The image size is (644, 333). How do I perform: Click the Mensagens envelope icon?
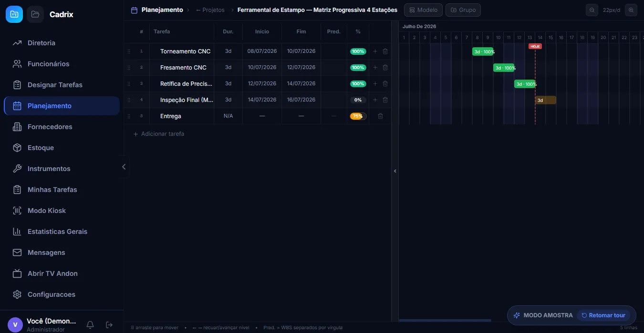coord(17,252)
